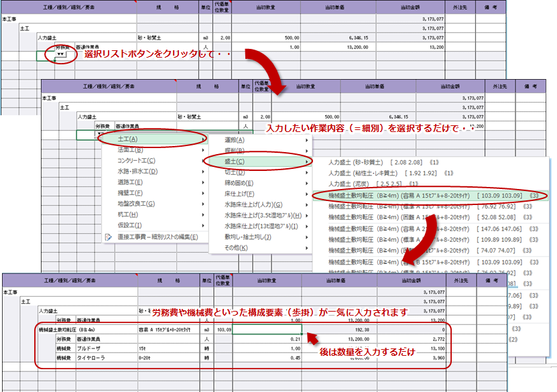Select 本工事 row in top sheet
Screen dimensions: 557x392
coord(68,19)
